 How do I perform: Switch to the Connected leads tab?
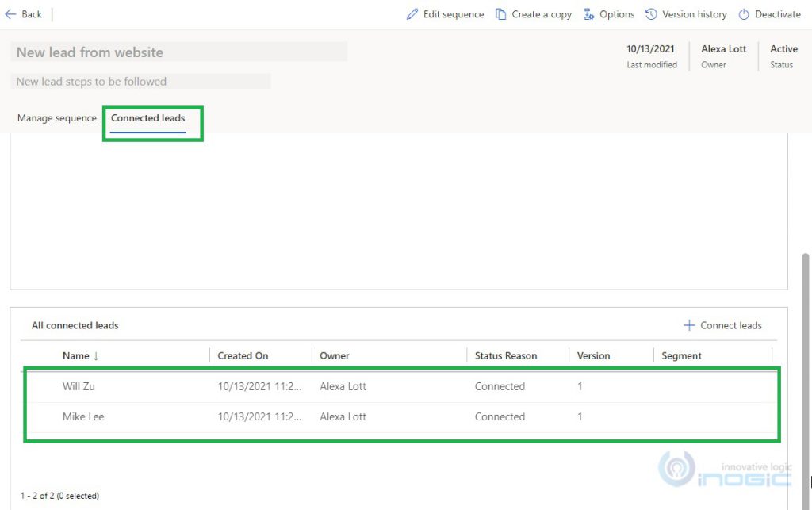pos(148,117)
